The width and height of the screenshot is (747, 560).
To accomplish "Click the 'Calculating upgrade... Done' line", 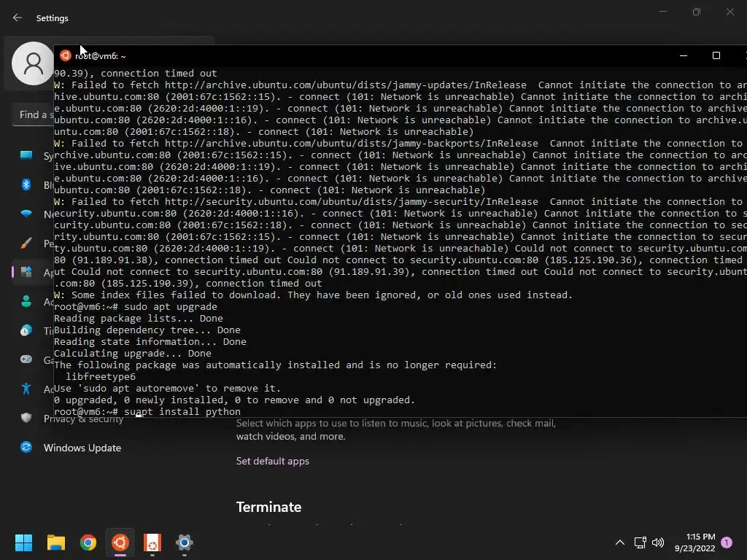I will tap(133, 354).
